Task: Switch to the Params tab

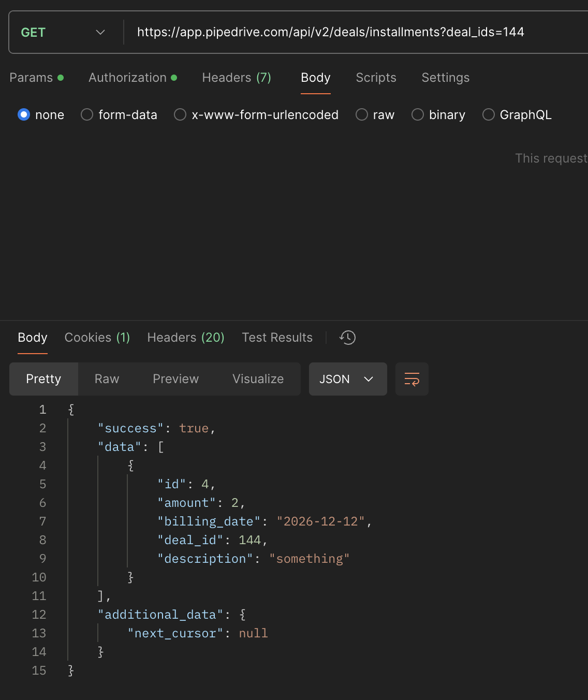Action: coord(31,78)
